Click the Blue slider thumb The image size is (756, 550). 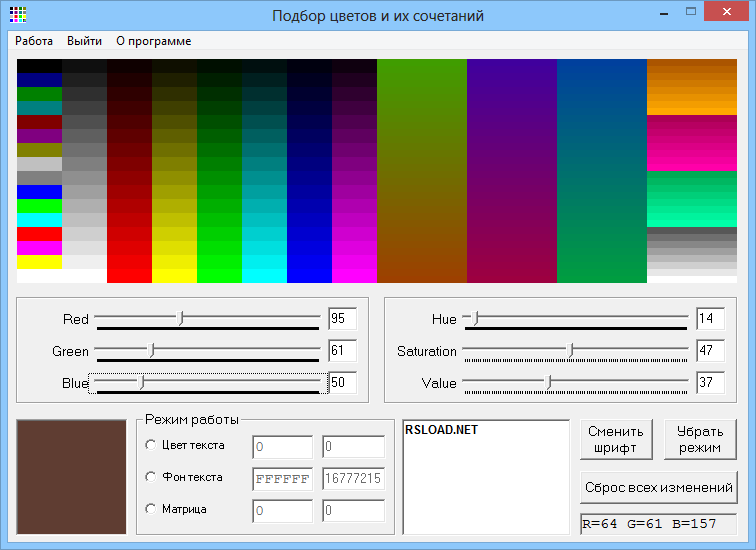tap(141, 382)
